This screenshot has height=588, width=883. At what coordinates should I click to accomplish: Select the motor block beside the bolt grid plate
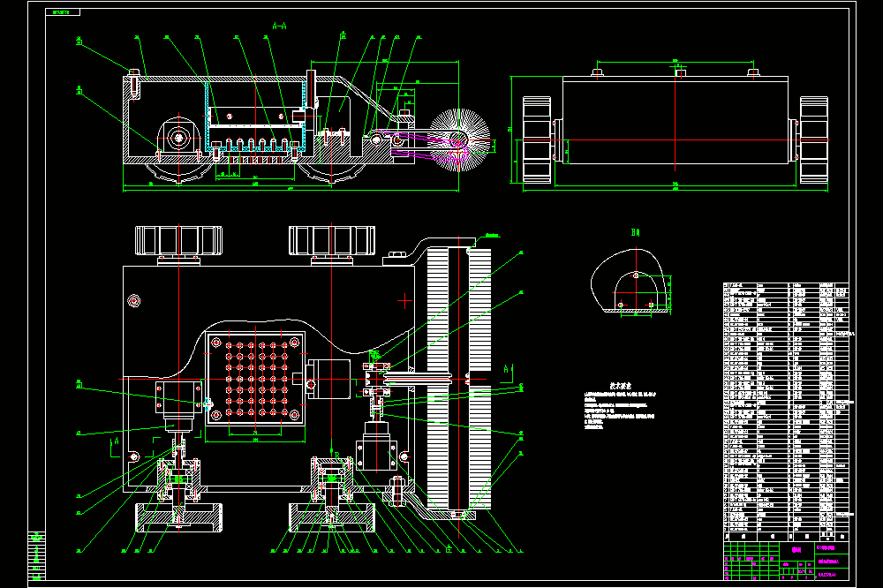(328, 379)
